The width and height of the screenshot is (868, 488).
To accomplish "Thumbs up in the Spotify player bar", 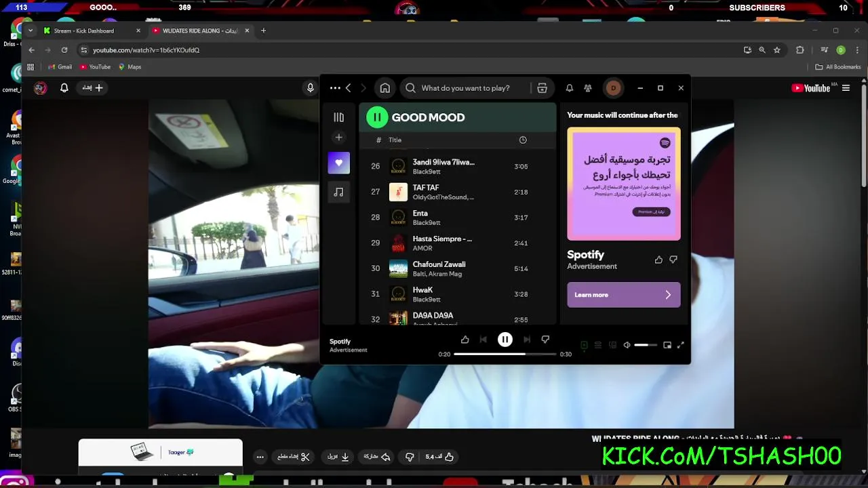I will pyautogui.click(x=465, y=340).
